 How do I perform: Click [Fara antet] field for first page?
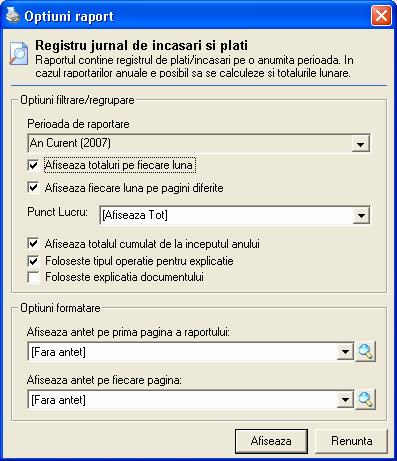pos(191,352)
